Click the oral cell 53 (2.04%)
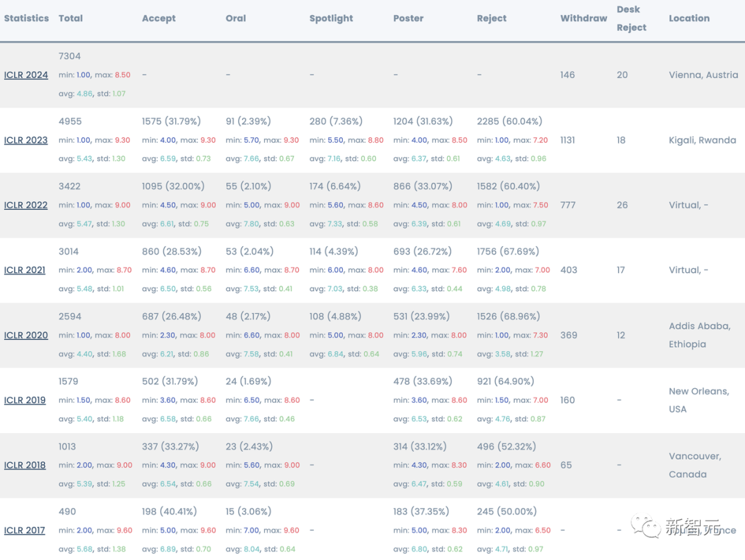 point(250,251)
